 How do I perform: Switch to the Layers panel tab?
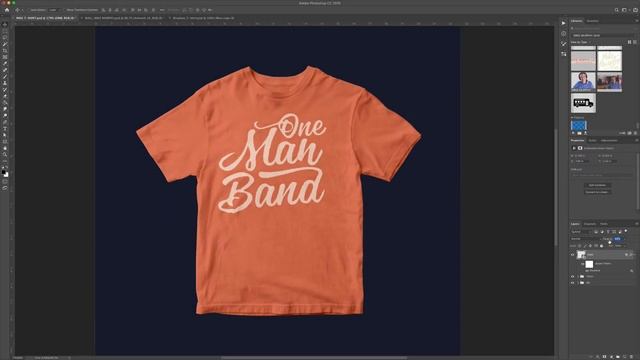(575, 224)
